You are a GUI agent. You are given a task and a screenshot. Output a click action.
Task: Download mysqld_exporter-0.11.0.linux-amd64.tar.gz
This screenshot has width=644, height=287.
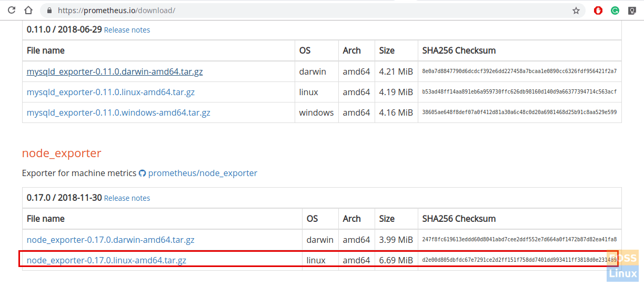point(110,92)
